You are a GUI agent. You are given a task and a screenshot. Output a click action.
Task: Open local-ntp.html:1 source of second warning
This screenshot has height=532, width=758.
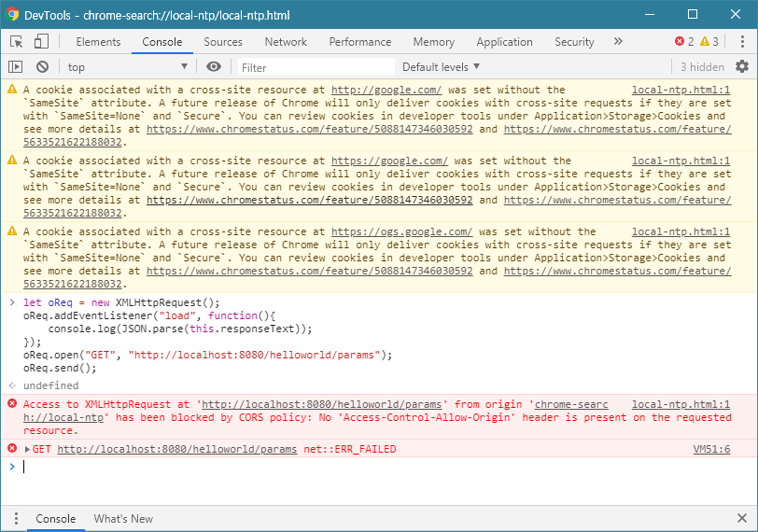click(681, 161)
